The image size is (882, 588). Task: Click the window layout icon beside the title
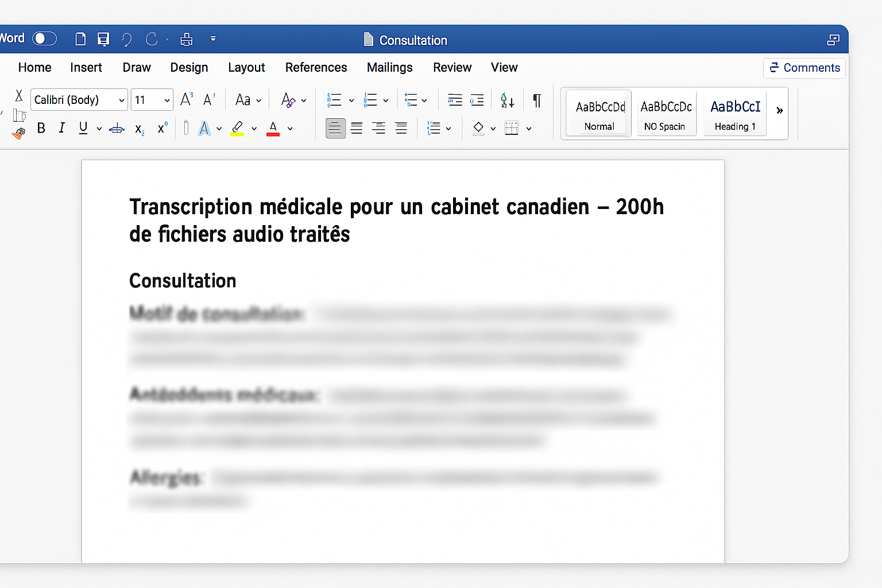pyautogui.click(x=833, y=40)
